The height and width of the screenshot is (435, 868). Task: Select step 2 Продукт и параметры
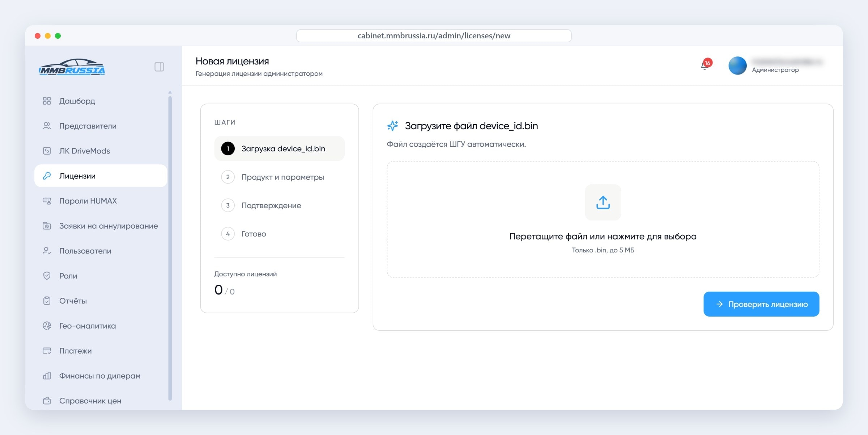[x=280, y=177]
